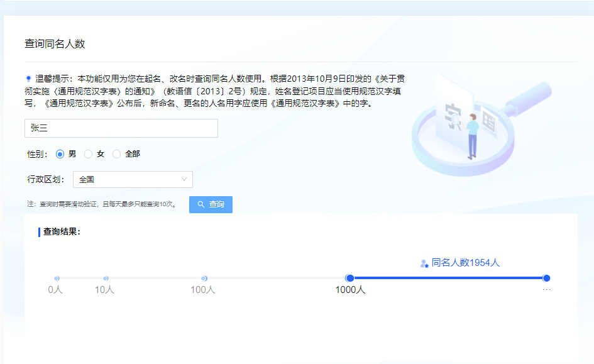Click the 查询结果 section title
Viewport: 594px width, 364px height.
click(x=62, y=231)
